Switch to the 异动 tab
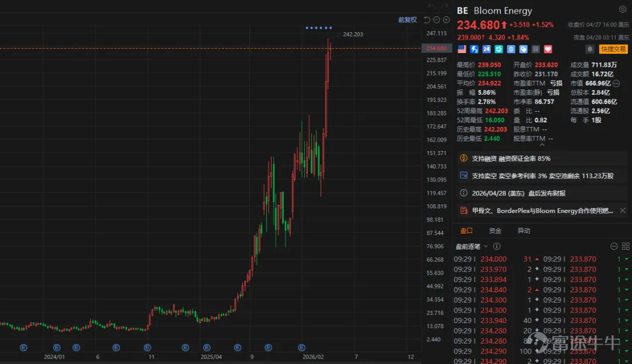This screenshot has width=632, height=364. pyautogui.click(x=524, y=231)
